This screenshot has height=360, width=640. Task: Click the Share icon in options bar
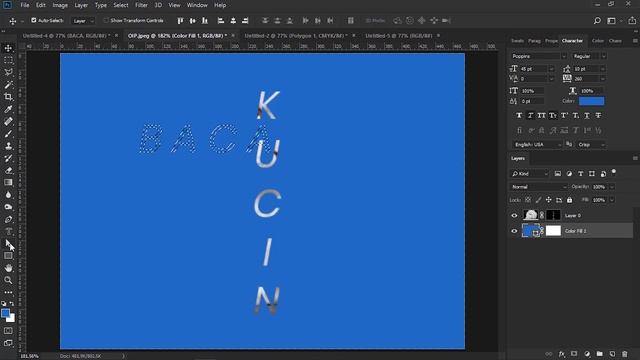point(632,20)
